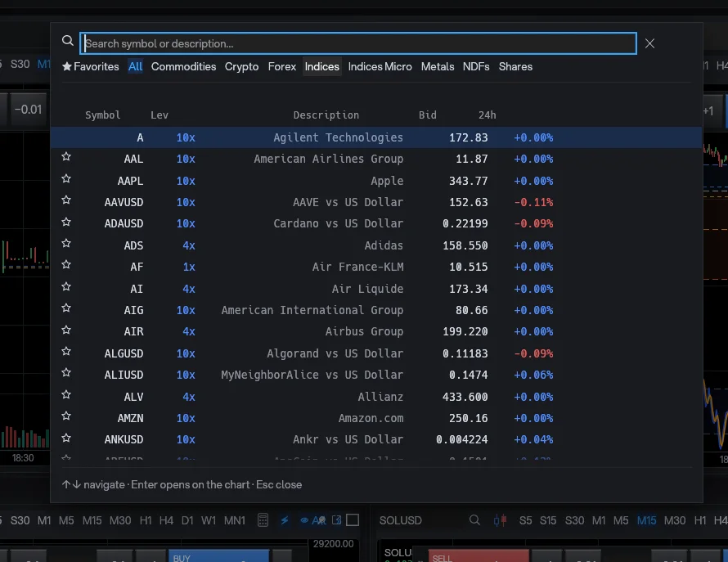The image size is (728, 562).
Task: Select symbol ADAUSD in the list
Action: [124, 223]
